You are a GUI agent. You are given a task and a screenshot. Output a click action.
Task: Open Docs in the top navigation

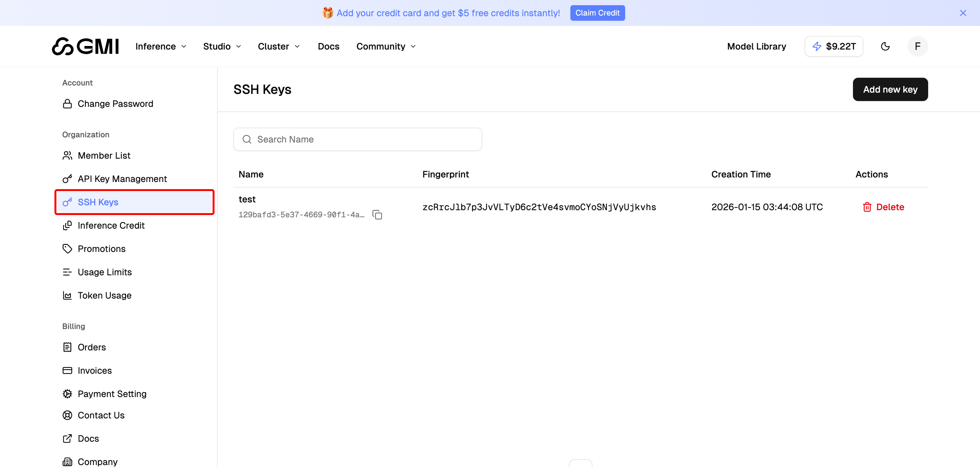328,46
